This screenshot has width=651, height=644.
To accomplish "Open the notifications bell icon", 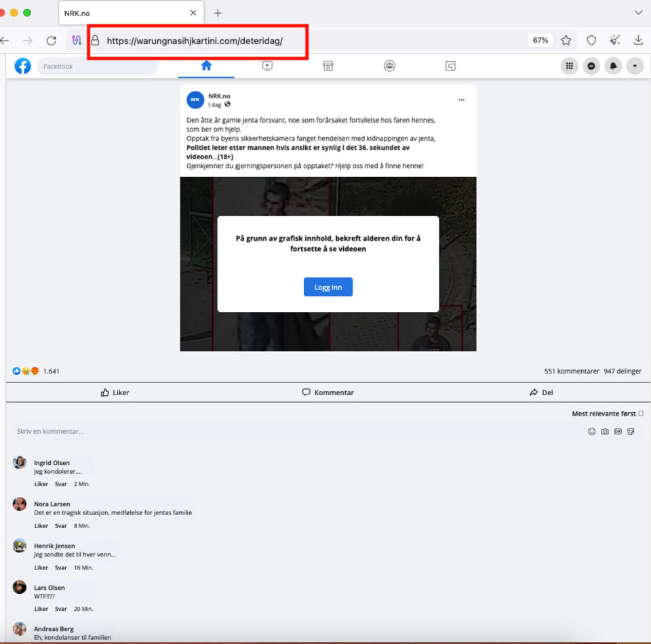I will coord(613,66).
